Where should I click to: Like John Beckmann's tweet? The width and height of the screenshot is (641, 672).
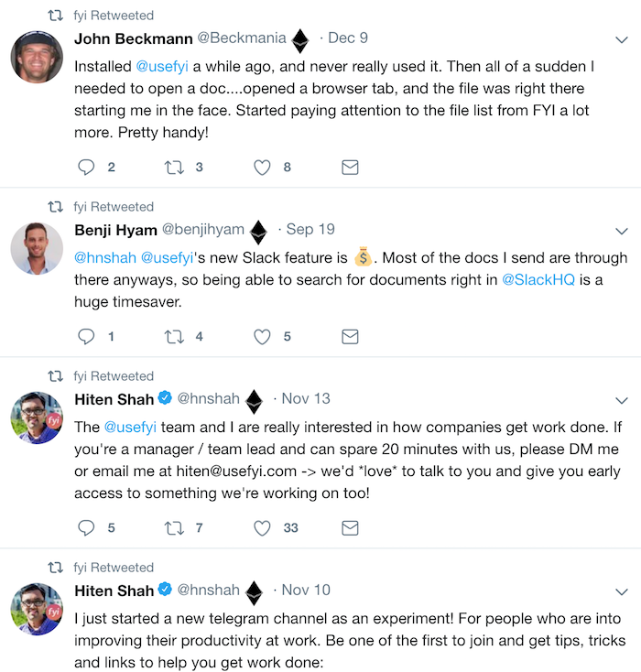click(x=262, y=168)
